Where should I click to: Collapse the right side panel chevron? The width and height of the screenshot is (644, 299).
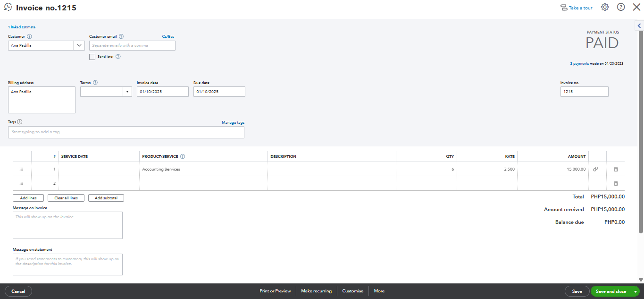[x=639, y=26]
